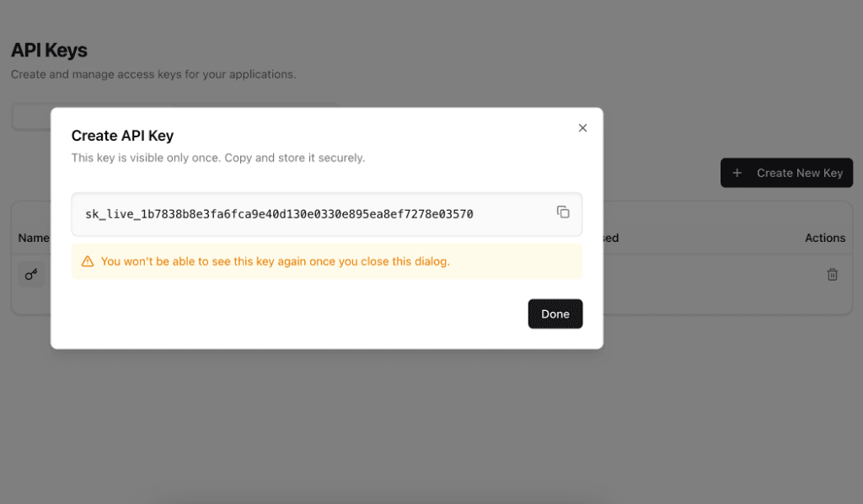The height and width of the screenshot is (504, 863).
Task: Delete the API key with the trash icon
Action: (x=833, y=274)
